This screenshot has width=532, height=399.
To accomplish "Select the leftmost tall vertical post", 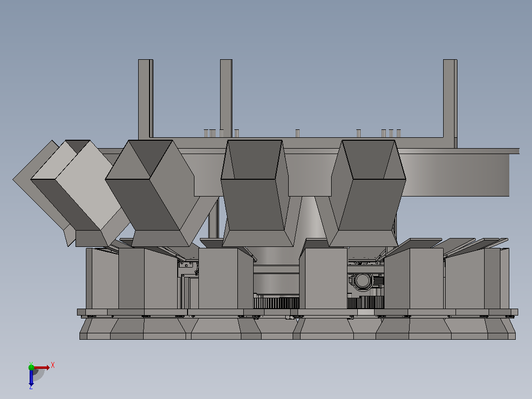I will coord(145,99).
